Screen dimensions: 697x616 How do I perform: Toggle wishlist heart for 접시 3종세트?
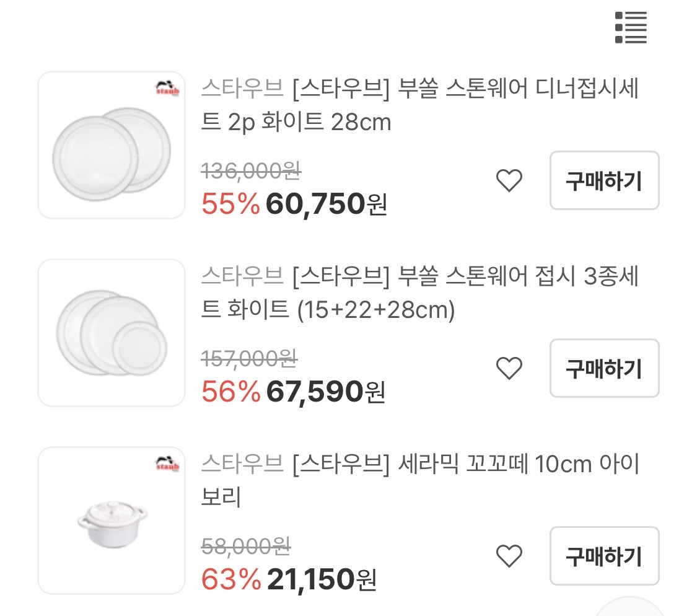[x=509, y=369]
